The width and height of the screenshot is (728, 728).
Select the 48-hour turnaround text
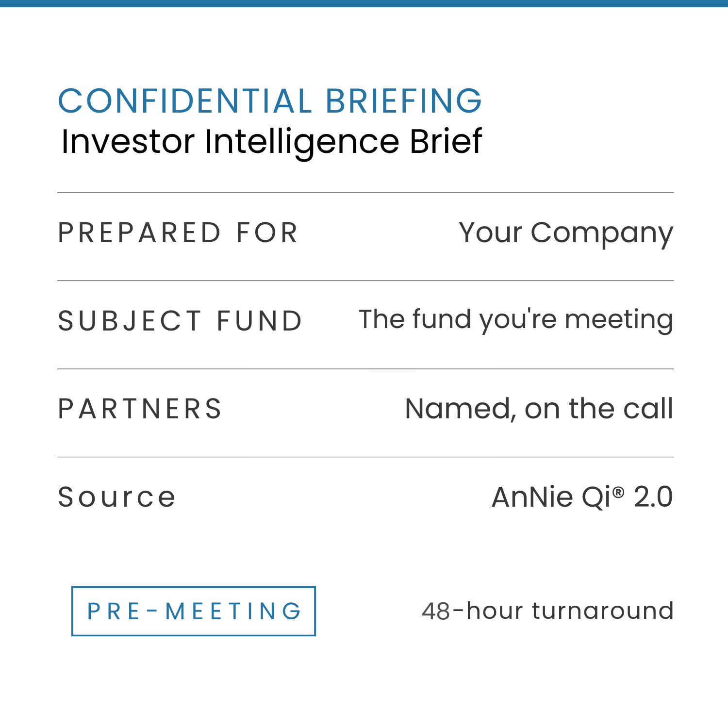pos(547,611)
